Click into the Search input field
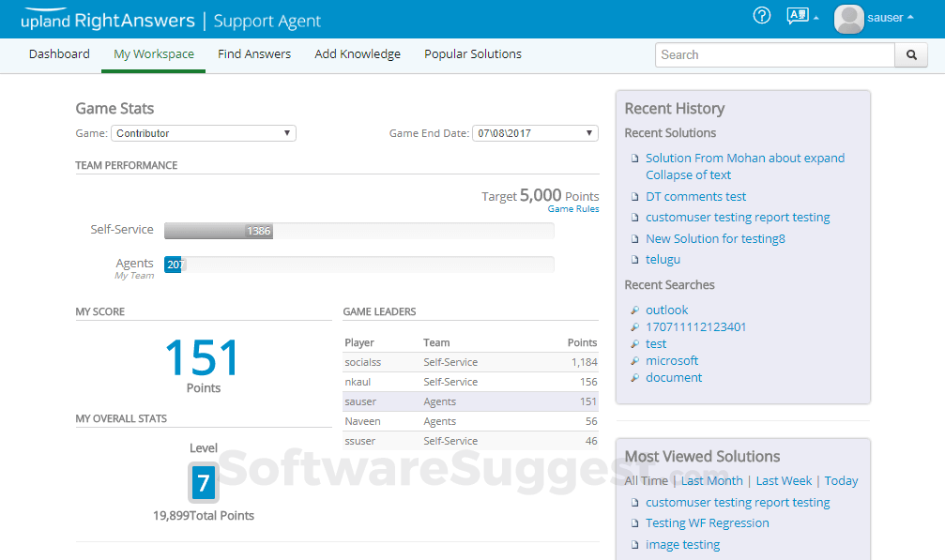Viewport: 945px width, 560px height. pyautogui.click(x=774, y=55)
